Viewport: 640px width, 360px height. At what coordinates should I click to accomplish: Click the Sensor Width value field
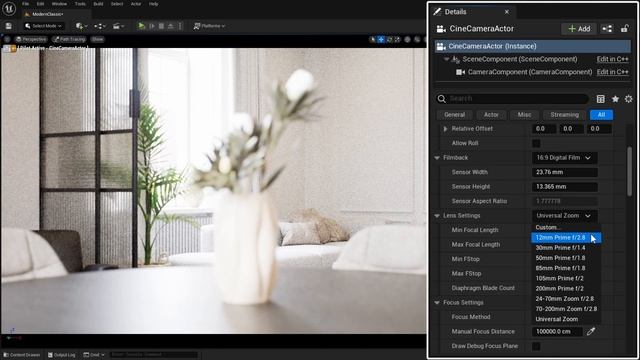point(565,172)
